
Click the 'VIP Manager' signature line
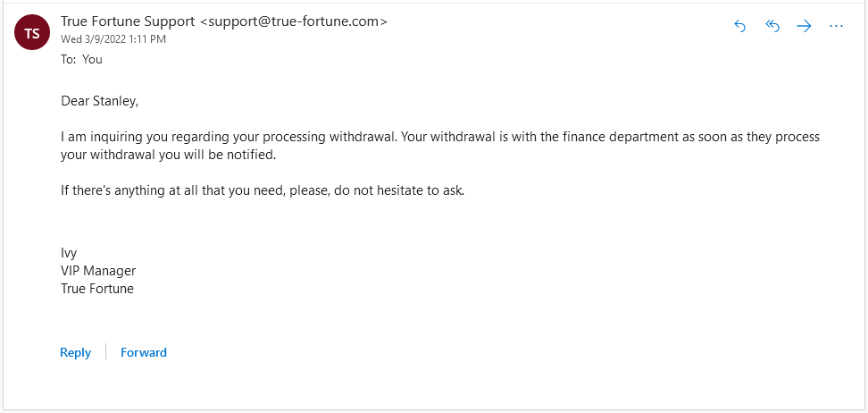pos(98,271)
